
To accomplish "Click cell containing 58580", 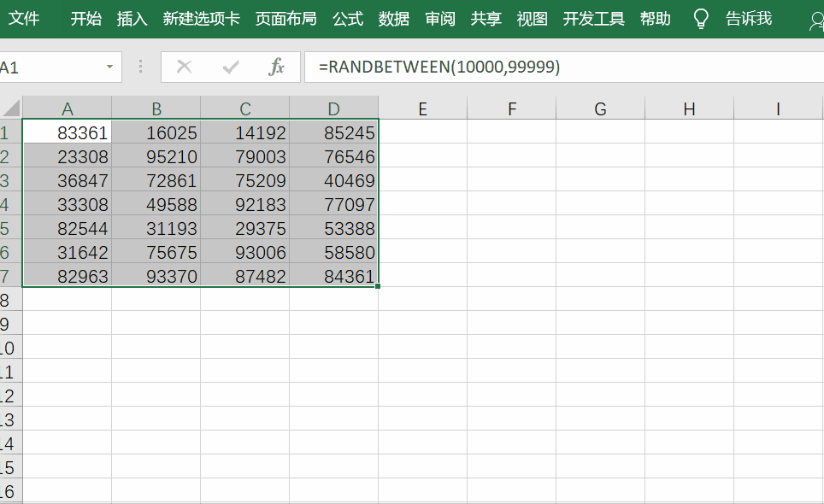I will (x=333, y=253).
